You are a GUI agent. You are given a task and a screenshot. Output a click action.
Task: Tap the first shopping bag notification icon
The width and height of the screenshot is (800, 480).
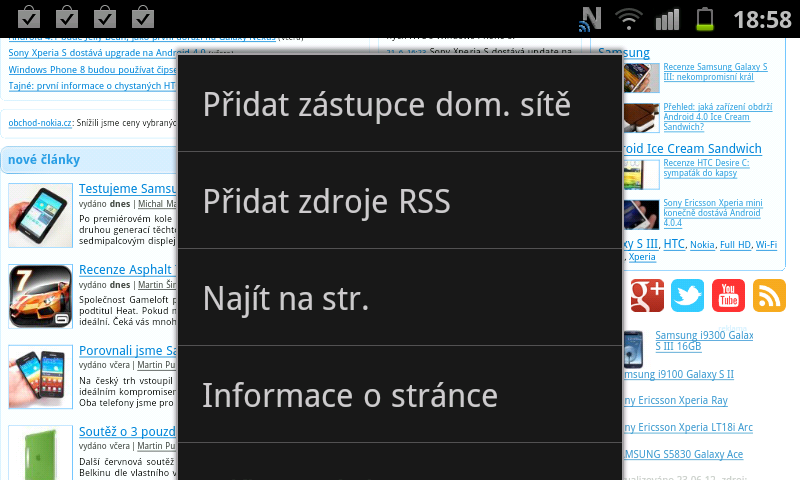[30, 17]
